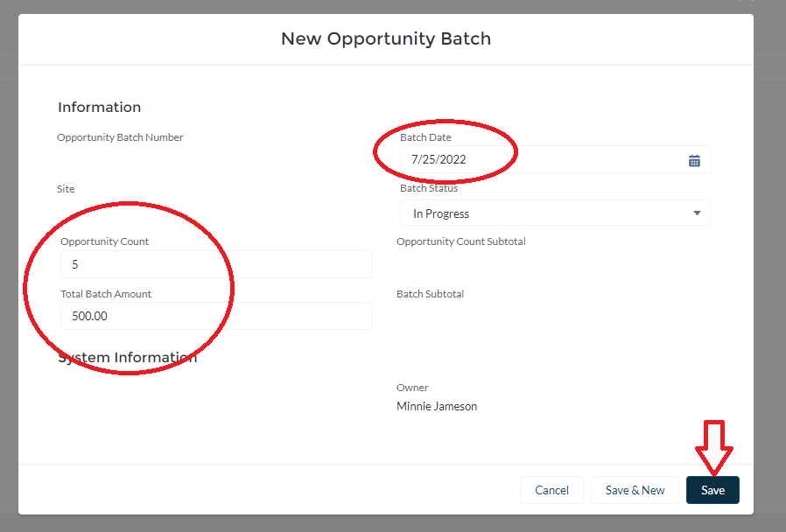The image size is (786, 532).
Task: Click the Total Batch Amount label text
Action: point(106,294)
